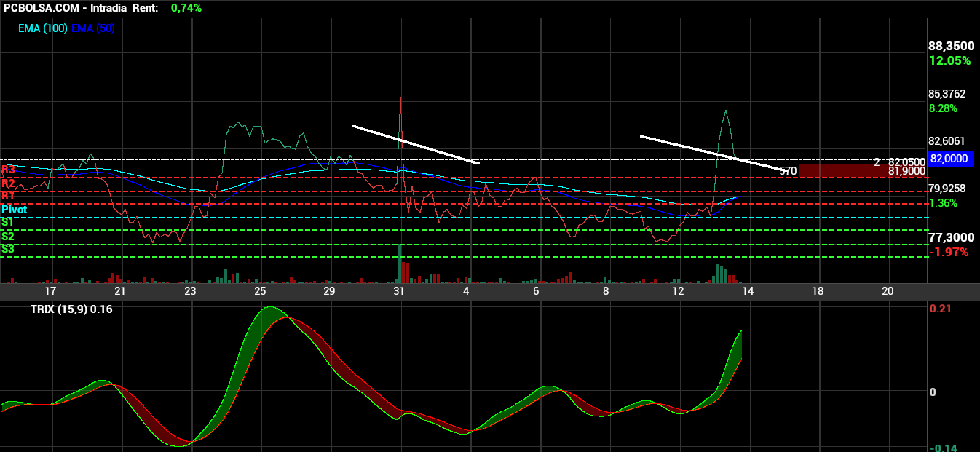The image size is (980, 452).
Task: Click the Pivot level label
Action: 15,210
